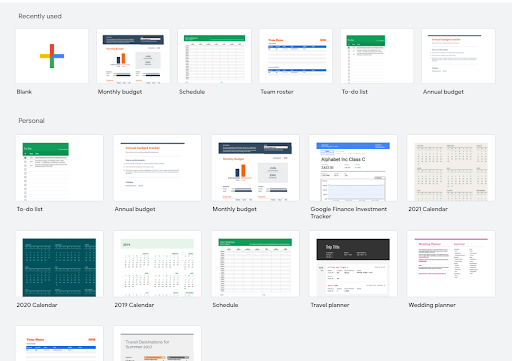The height and width of the screenshot is (361, 512).
Task: Open the Wedding planner template thumbnail
Action: 451,264
